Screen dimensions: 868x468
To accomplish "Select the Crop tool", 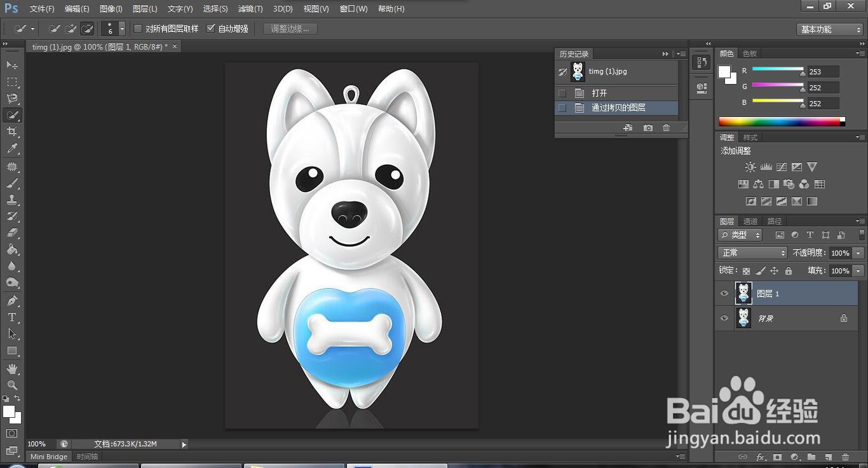I will [x=13, y=132].
